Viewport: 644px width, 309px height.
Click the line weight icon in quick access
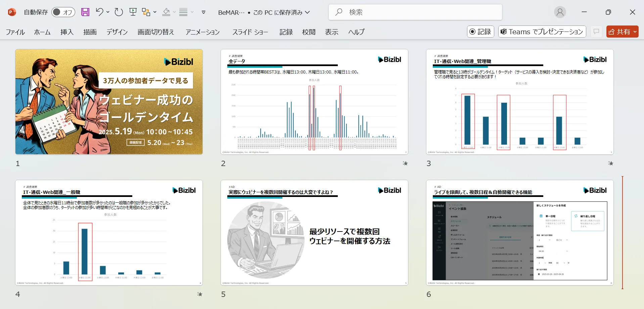point(183,12)
